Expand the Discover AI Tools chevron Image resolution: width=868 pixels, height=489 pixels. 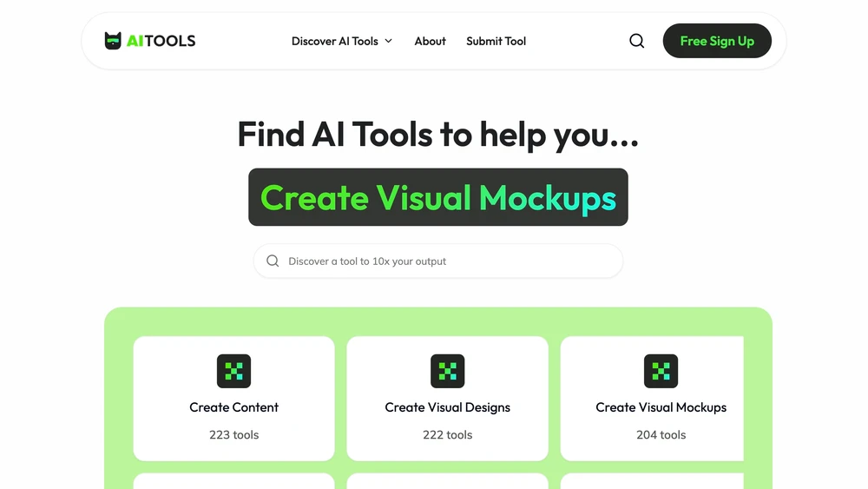click(x=389, y=41)
